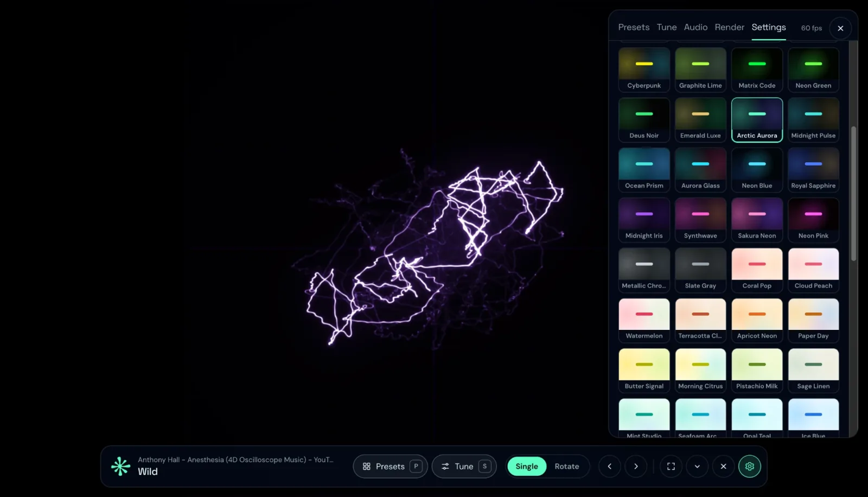Choose the Morning Citrus theme
868x497 pixels.
(700, 371)
